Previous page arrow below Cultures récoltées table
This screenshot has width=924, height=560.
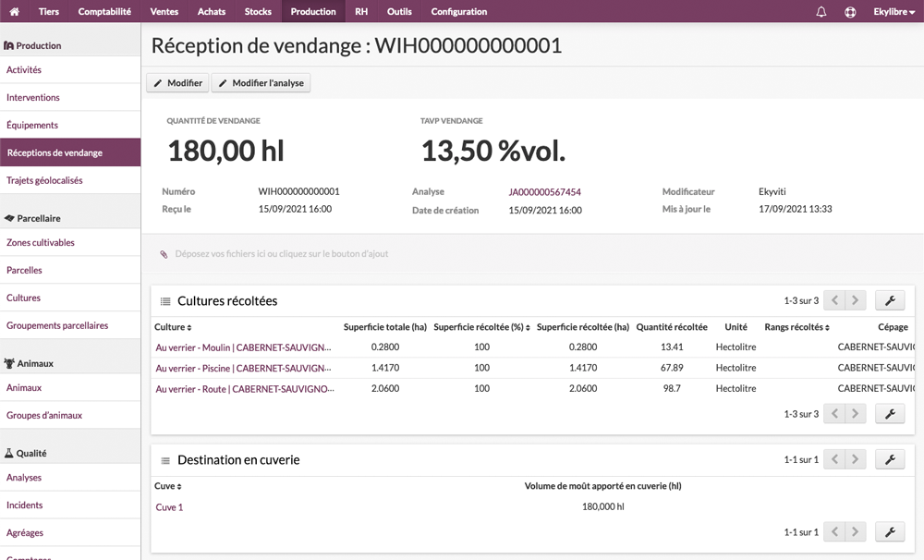pos(834,414)
